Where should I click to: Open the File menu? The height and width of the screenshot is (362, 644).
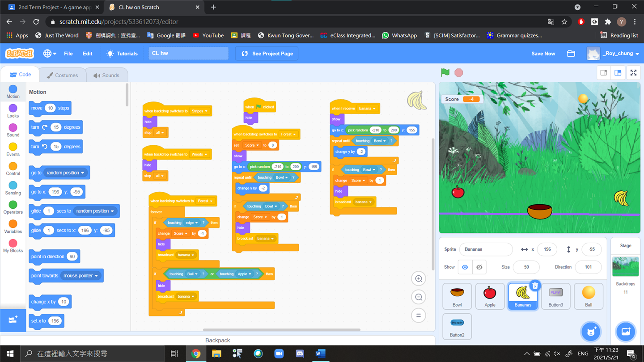point(68,54)
